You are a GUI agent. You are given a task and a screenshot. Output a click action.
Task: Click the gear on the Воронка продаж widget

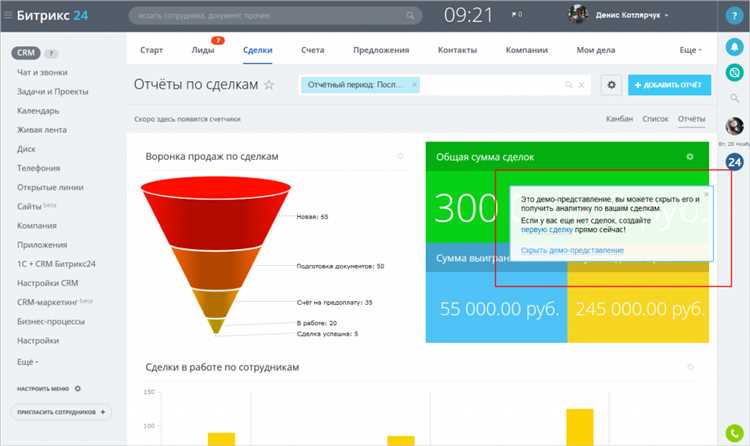(400, 156)
